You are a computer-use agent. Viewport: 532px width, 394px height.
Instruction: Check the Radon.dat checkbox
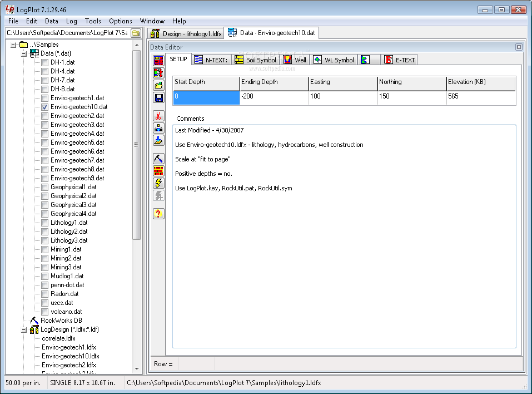coord(45,294)
